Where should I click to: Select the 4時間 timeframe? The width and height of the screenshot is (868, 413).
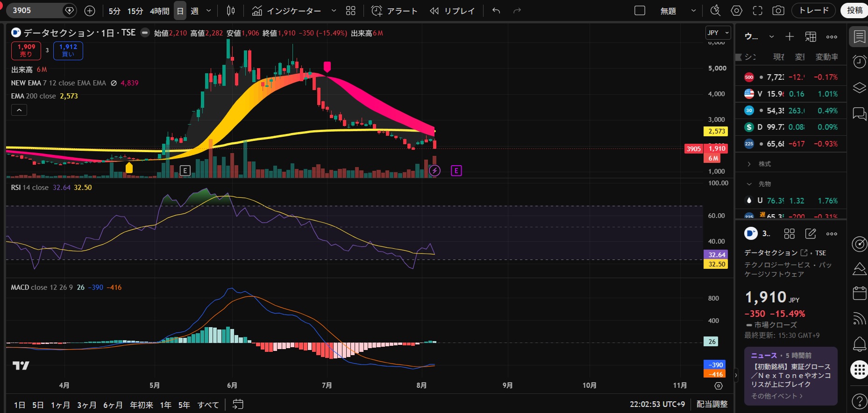tap(159, 11)
